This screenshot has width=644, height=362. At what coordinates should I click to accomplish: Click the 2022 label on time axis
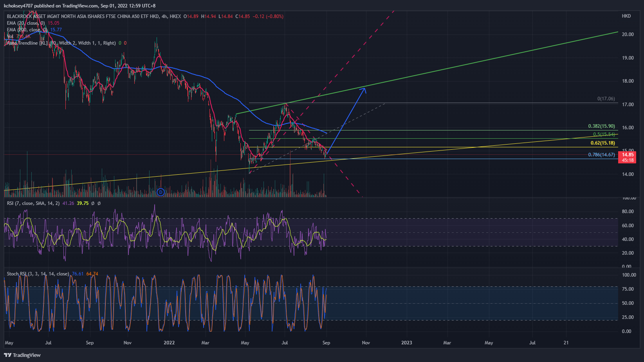point(169,343)
